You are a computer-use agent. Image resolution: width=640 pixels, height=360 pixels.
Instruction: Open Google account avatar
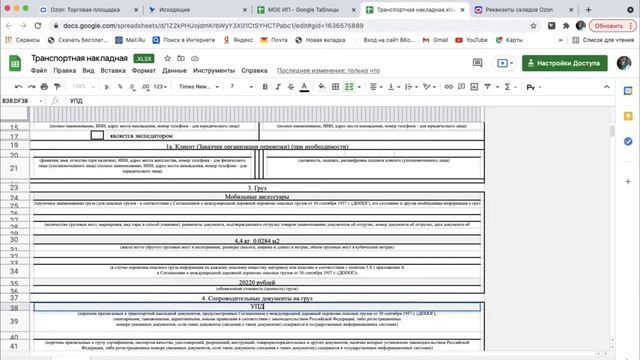point(624,63)
